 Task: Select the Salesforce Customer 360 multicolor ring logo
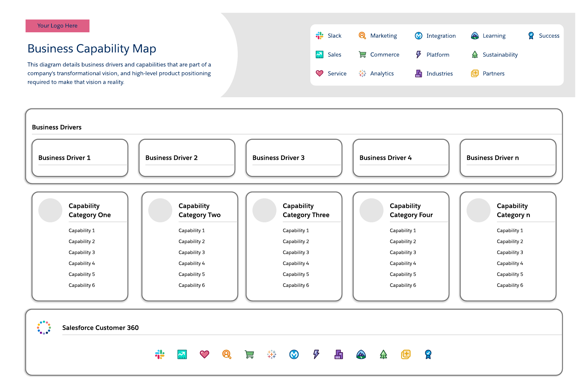[x=44, y=328]
